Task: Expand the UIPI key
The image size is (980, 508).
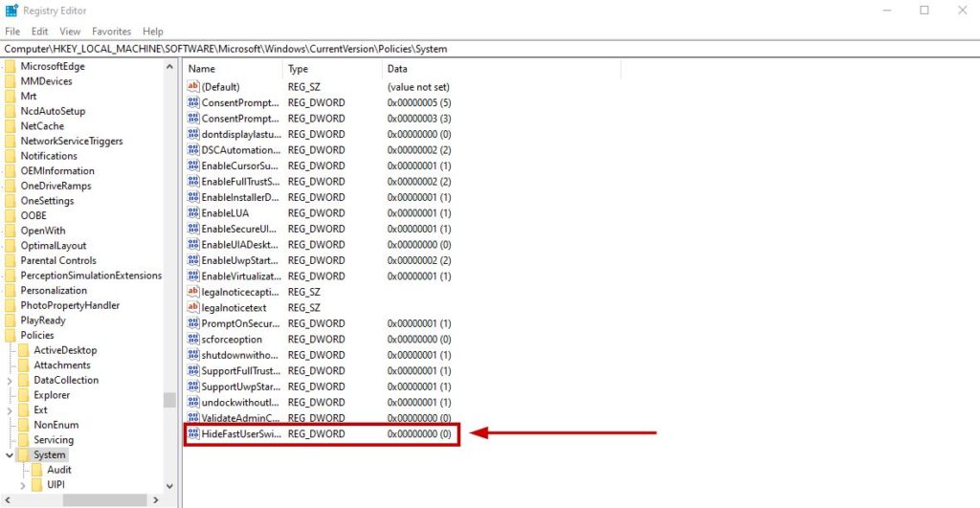Action: click(x=23, y=485)
